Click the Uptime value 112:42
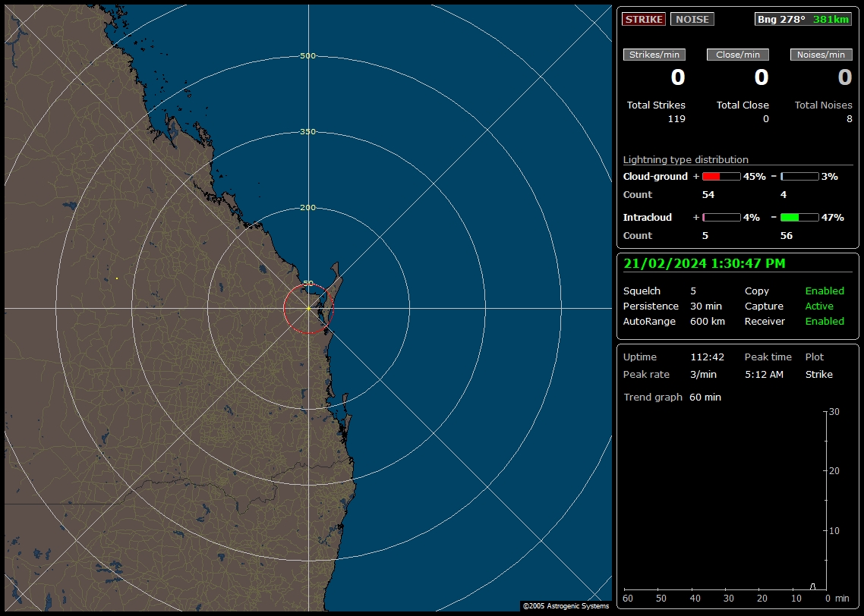864x616 pixels. tap(707, 357)
